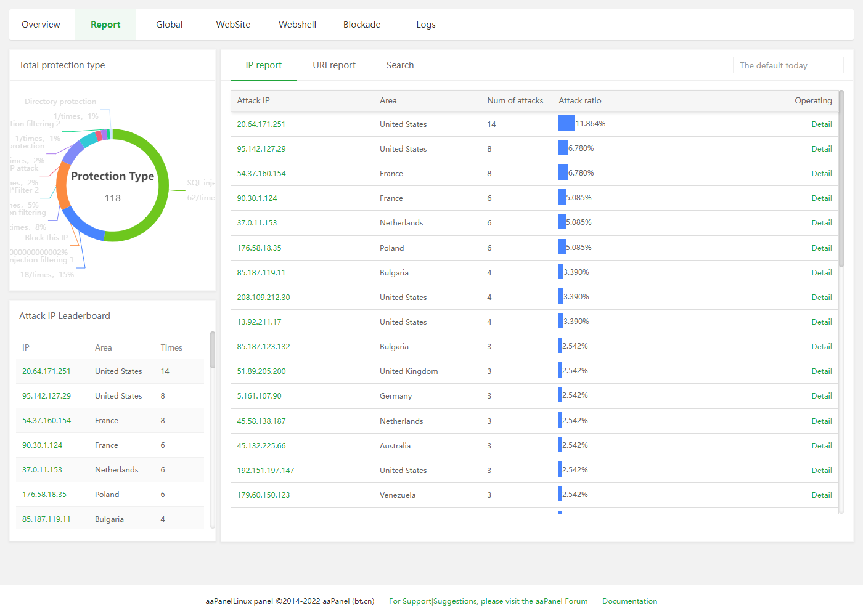The height and width of the screenshot is (616, 863).
Task: Select 54.37.160.154 in the Leaderboard
Action: coord(47,421)
